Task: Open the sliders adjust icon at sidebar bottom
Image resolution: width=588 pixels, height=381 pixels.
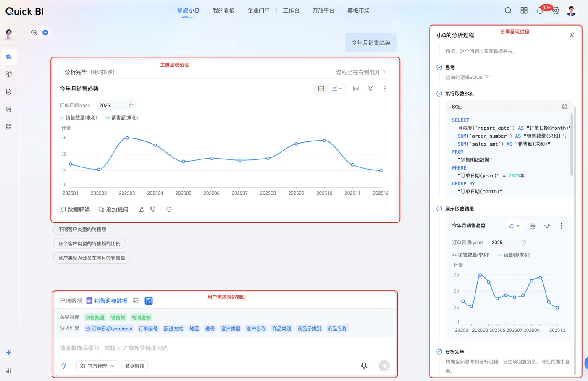Action: [9, 371]
